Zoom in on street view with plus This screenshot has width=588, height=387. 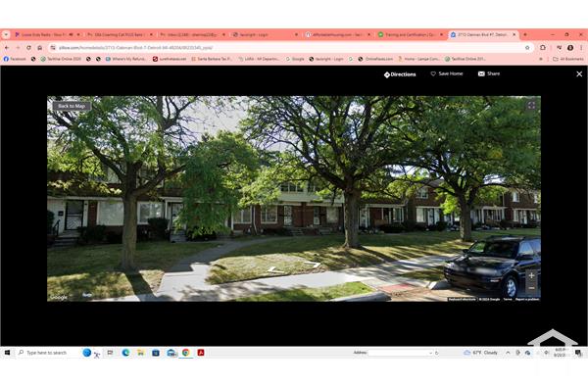531,275
